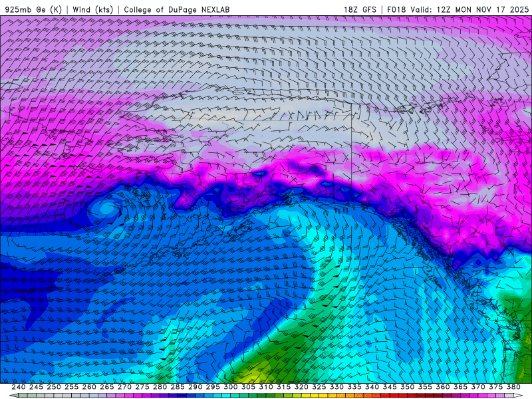This screenshot has height=399, width=532.
Task: Click the 275 value on the color scale
Action: (x=142, y=387)
